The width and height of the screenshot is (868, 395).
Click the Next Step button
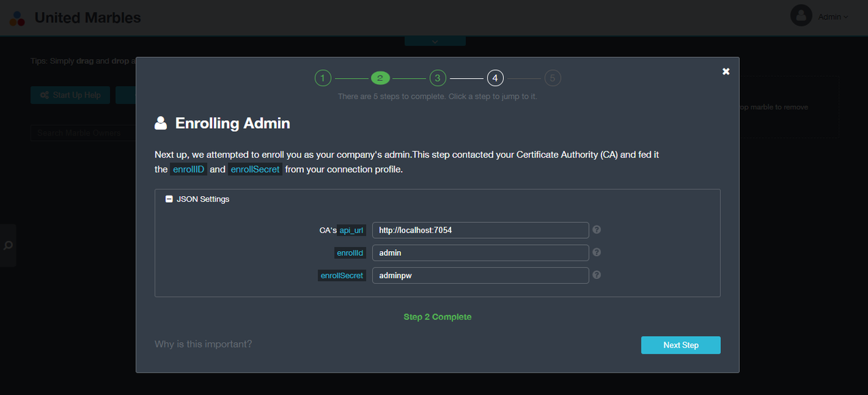(x=681, y=345)
